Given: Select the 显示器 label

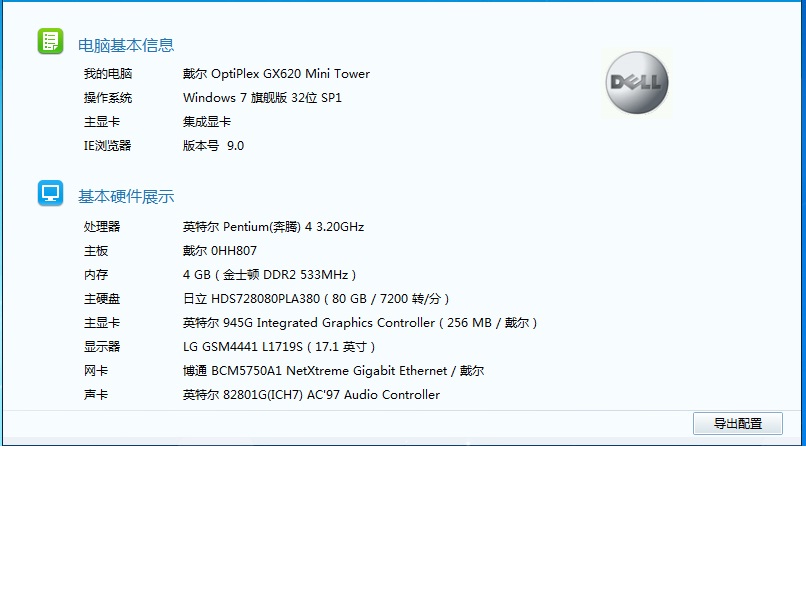Looking at the screenshot, I should click(x=102, y=347).
